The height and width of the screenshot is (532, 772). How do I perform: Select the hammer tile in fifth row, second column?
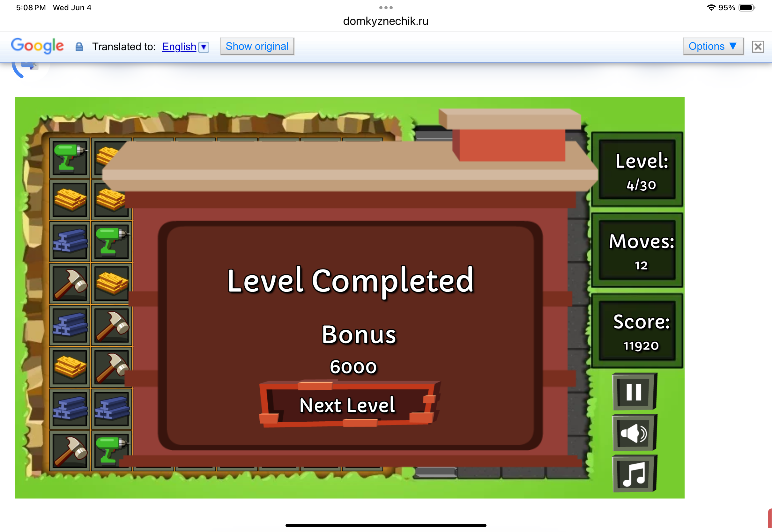[x=112, y=325]
